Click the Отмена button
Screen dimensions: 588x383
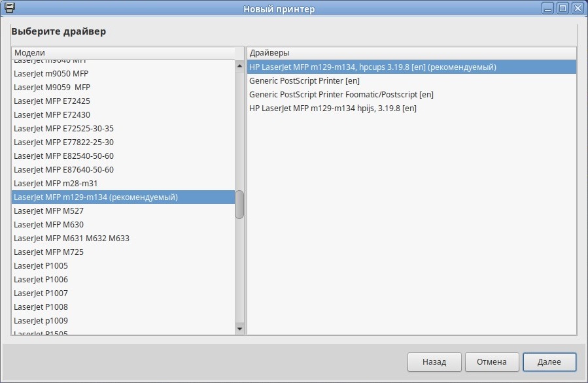point(491,361)
